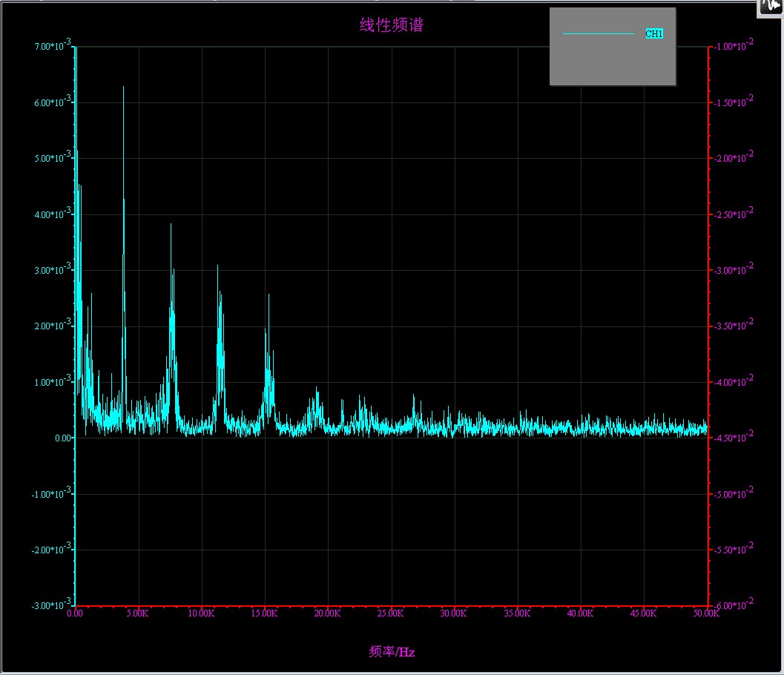This screenshot has width=784, height=675.
Task: Click the 7.00*10^-3 left axis label
Action: (53, 46)
